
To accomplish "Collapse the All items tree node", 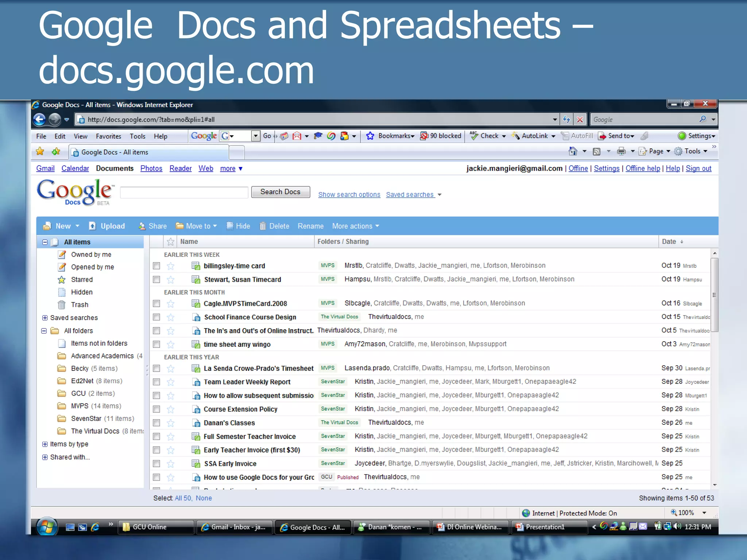I will pyautogui.click(x=45, y=242).
